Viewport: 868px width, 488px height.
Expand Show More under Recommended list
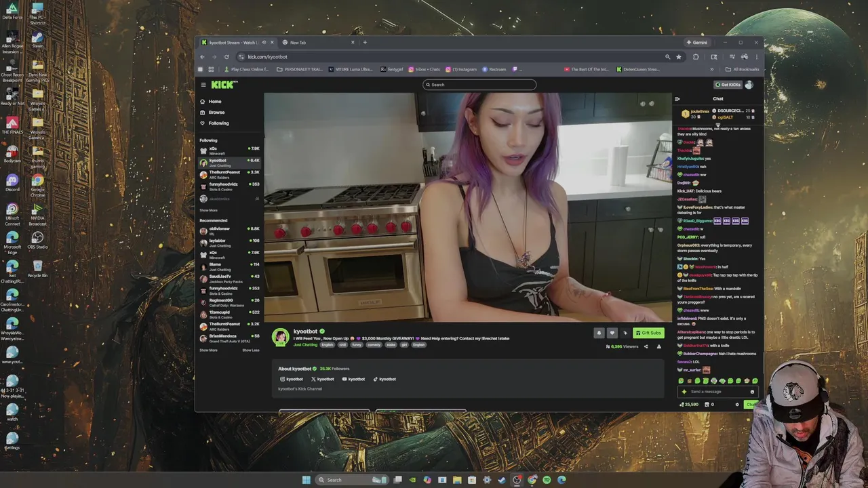(x=208, y=350)
